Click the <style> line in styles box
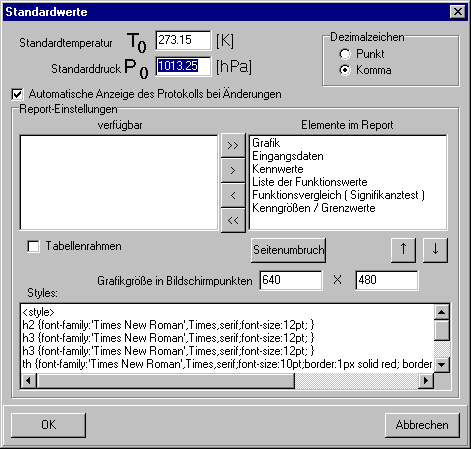Viewport: 471px width, 449px height. (38, 312)
